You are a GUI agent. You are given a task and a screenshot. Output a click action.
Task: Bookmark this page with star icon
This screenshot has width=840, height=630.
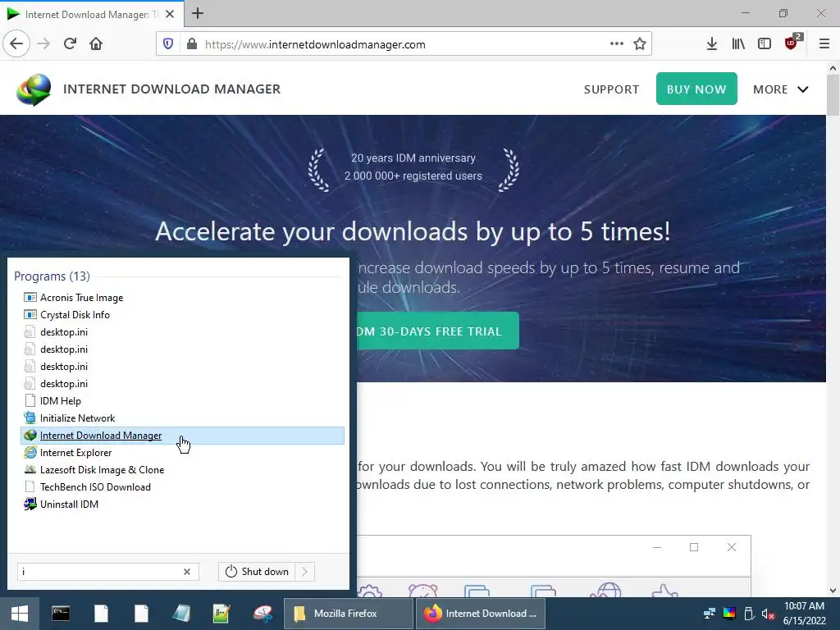640,44
